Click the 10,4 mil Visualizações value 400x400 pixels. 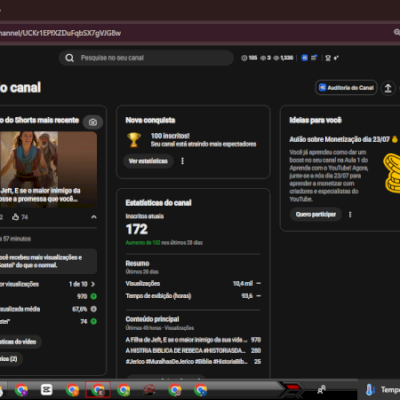(243, 284)
